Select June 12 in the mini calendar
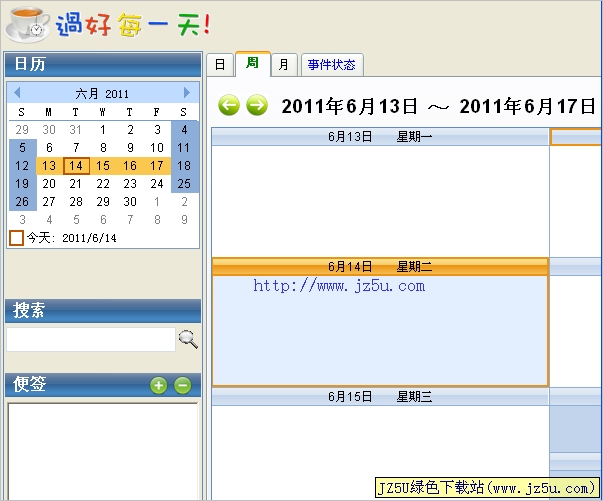Image resolution: width=603 pixels, height=501 pixels. coord(22,166)
